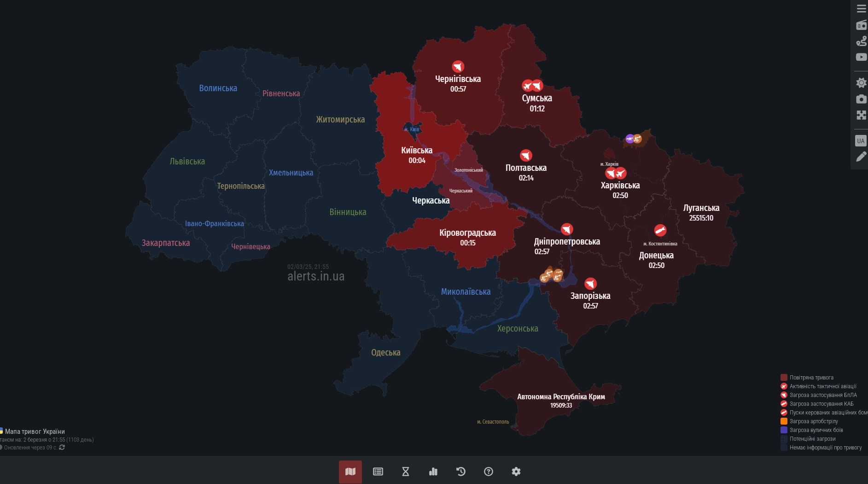Open the hourglass alert duration view
This screenshot has width=868, height=484.
point(406,472)
